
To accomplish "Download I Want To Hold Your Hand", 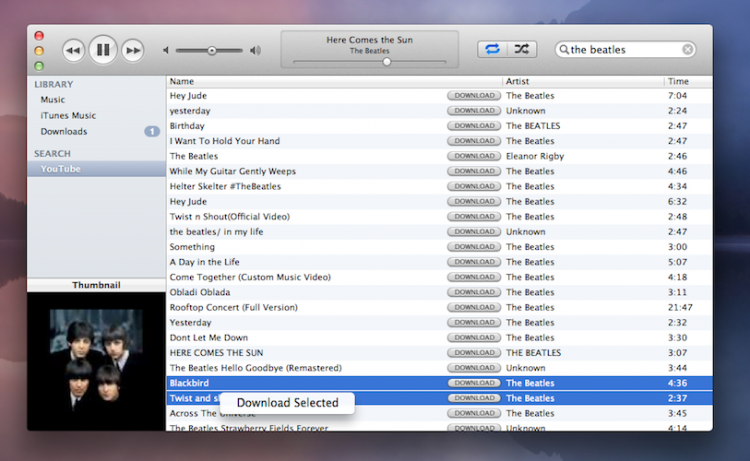I will (474, 141).
